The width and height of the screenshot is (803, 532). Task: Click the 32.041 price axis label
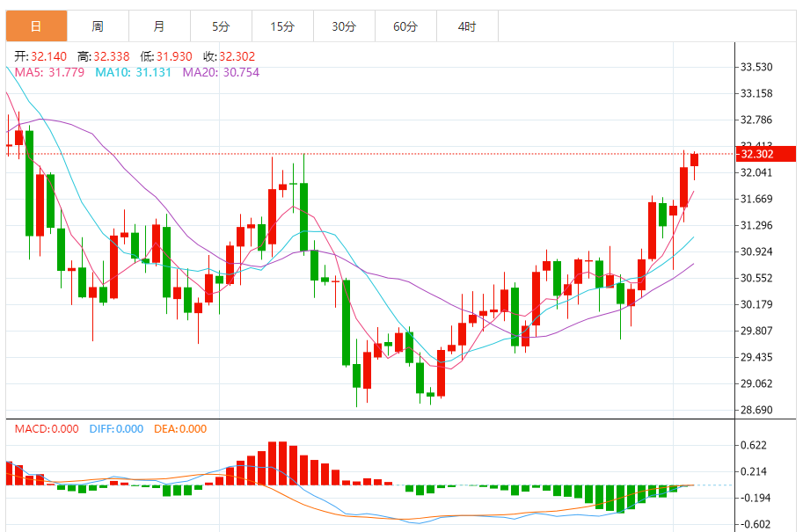pyautogui.click(x=756, y=172)
